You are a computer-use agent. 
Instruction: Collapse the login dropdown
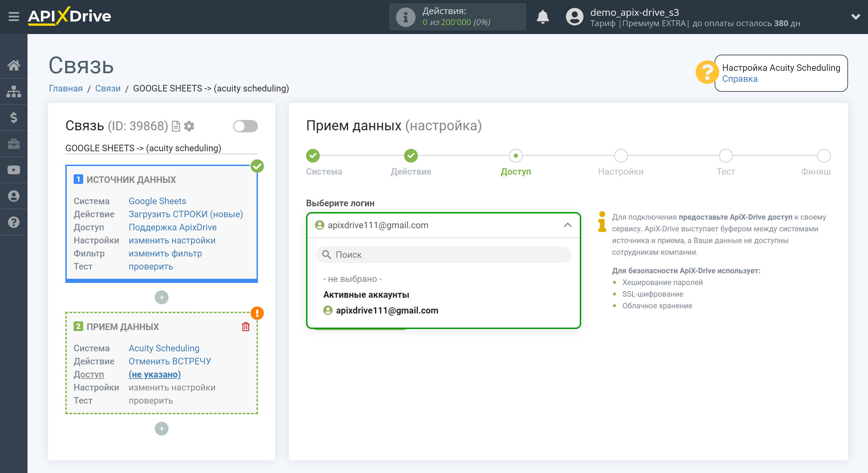[x=567, y=225]
